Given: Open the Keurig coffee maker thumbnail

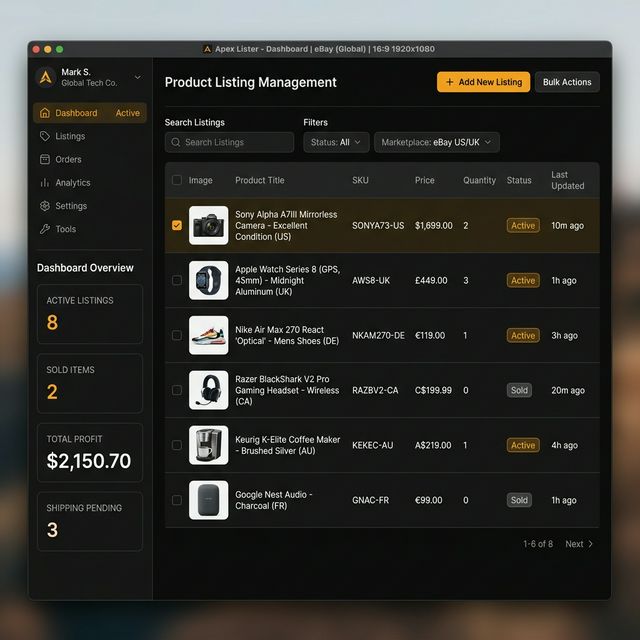Looking at the screenshot, I should click(x=209, y=445).
